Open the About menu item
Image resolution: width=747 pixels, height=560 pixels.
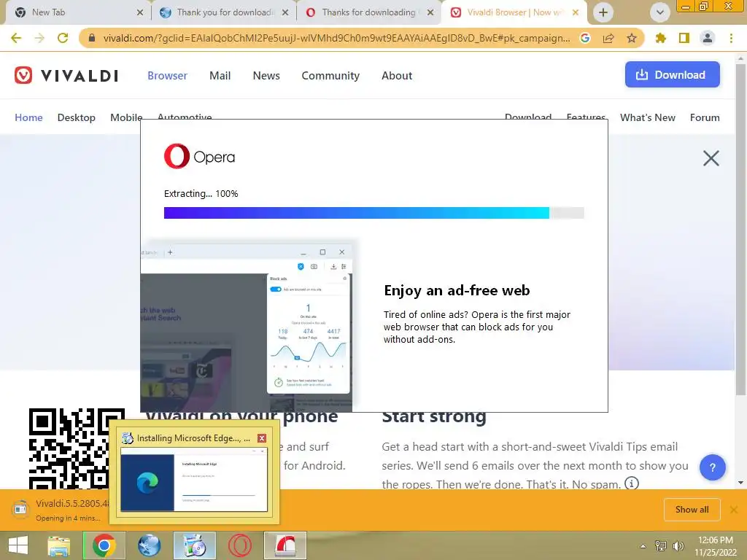pyautogui.click(x=397, y=75)
